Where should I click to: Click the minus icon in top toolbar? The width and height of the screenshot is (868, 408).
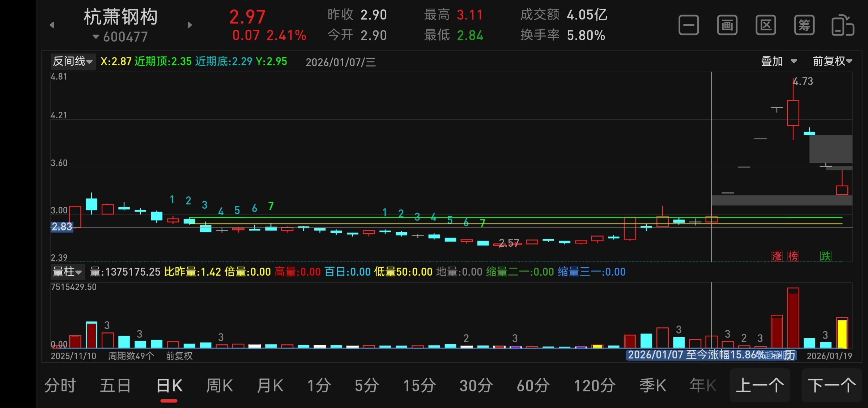[x=689, y=25]
